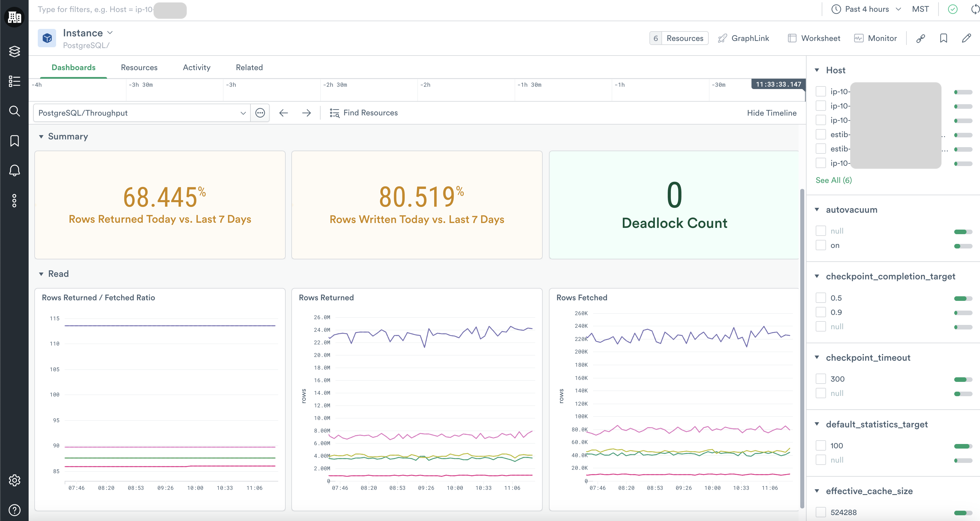Image resolution: width=980 pixels, height=521 pixels.
Task: Click the alerts bell icon in sidebar
Action: click(15, 170)
